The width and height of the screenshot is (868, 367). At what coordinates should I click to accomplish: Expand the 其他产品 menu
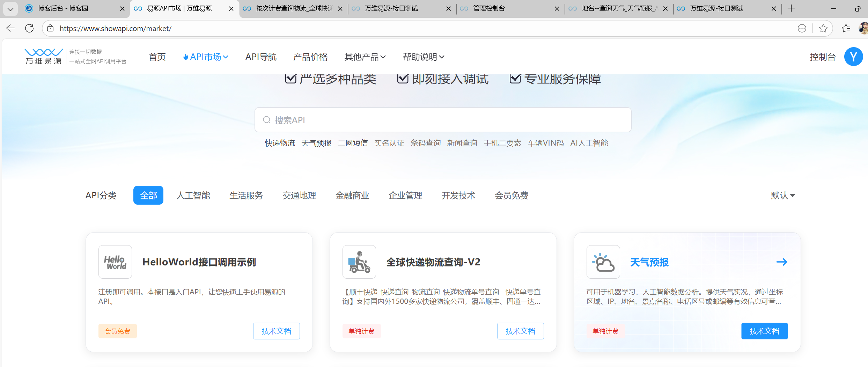point(365,57)
